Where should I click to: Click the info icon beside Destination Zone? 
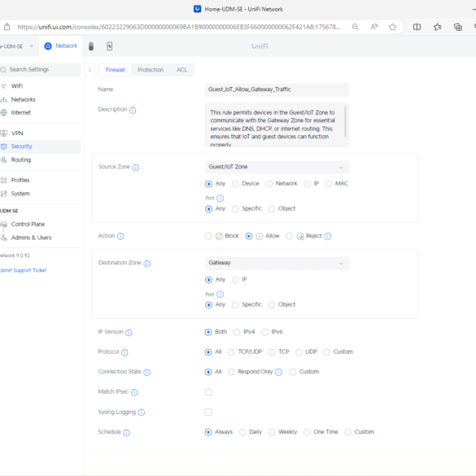[147, 264]
